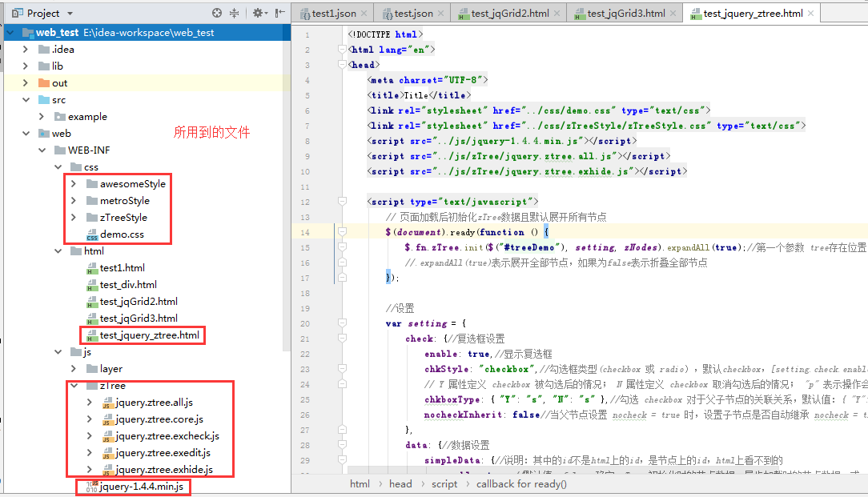Click the jquery.ztree.core.js file icon
Viewport: 868px width, 497px height.
108,419
